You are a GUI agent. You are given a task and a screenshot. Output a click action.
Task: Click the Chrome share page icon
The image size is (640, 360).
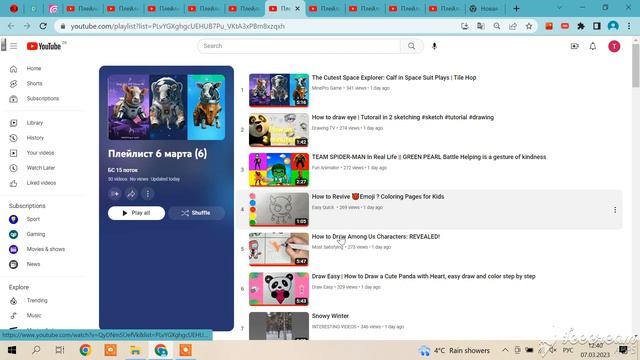click(x=513, y=26)
